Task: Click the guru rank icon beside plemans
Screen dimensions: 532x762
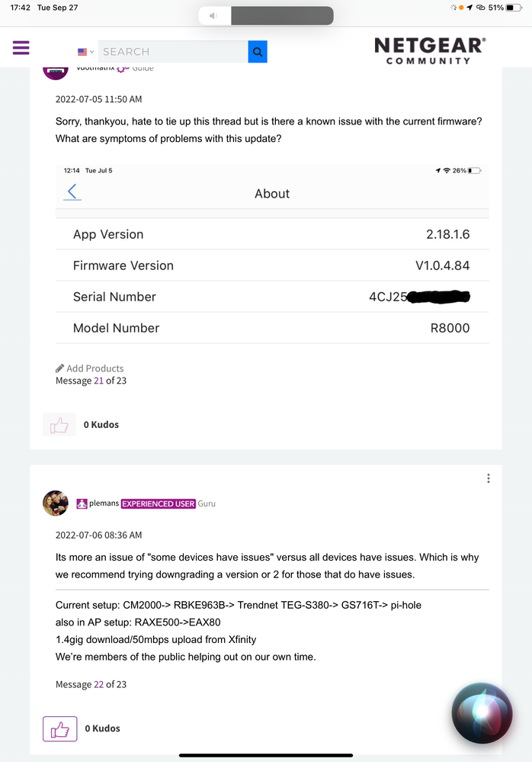Action: (x=82, y=504)
